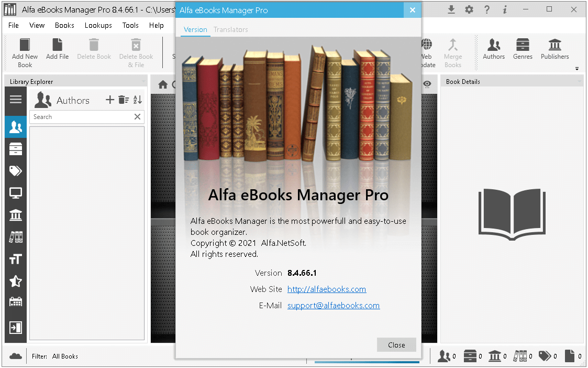This screenshot has height=368, width=588.
Task: Select the Version tab
Action: [195, 29]
